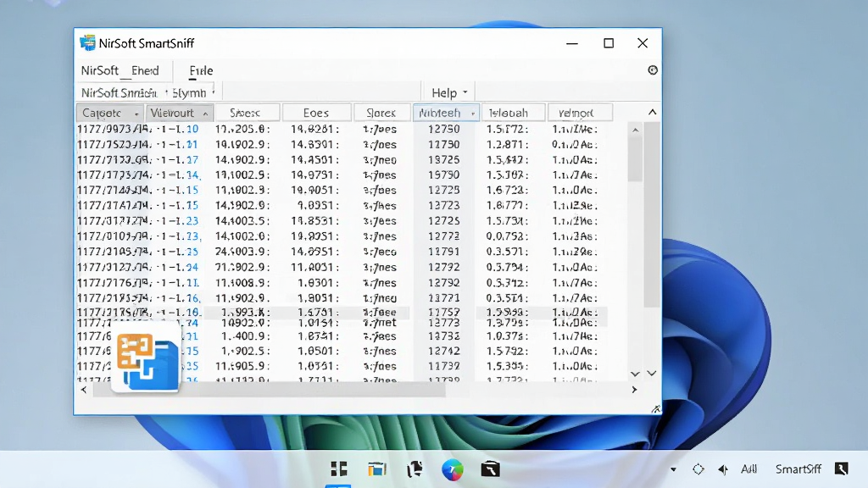This screenshot has height=488, width=868.
Task: Click the diamond-shaped system tray icon
Action: (698, 469)
